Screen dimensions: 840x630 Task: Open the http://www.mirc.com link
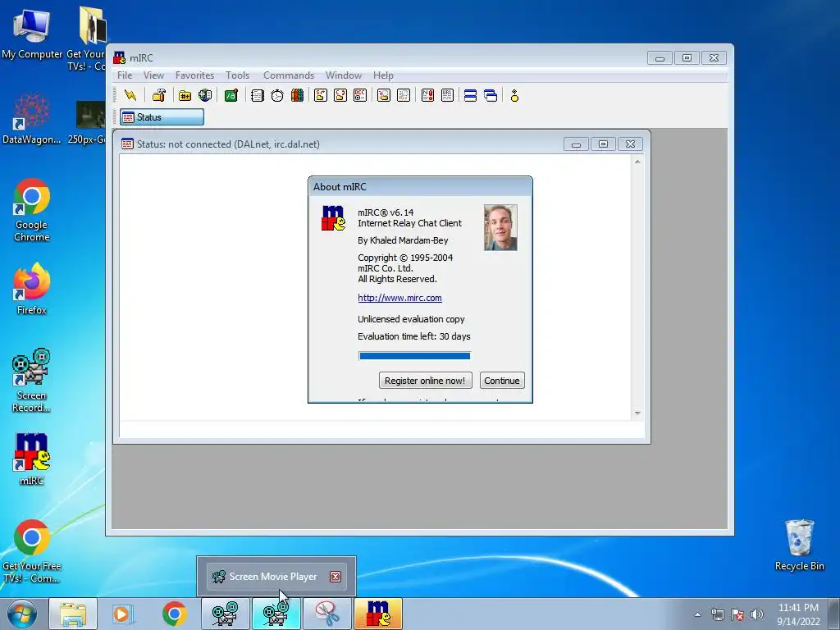coord(399,298)
